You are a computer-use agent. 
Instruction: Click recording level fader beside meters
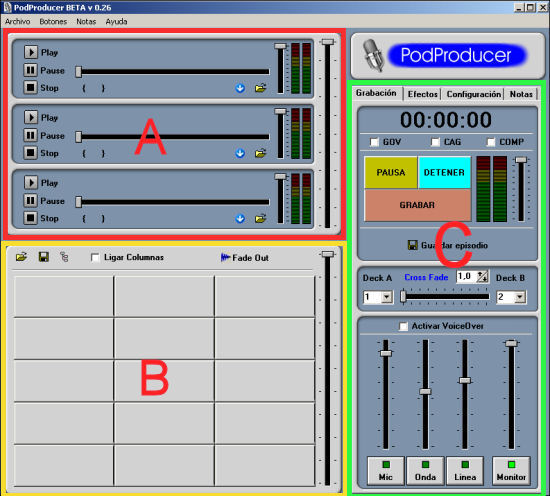point(521,160)
